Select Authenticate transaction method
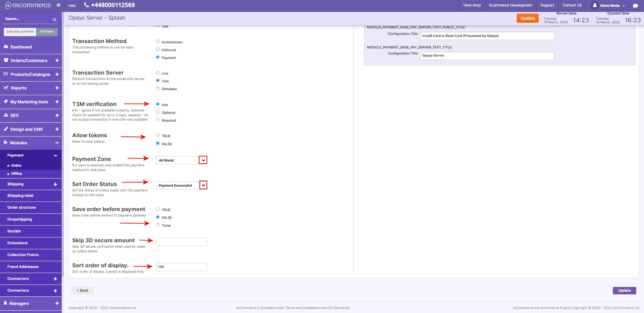The width and height of the screenshot is (644, 313). (158, 41)
